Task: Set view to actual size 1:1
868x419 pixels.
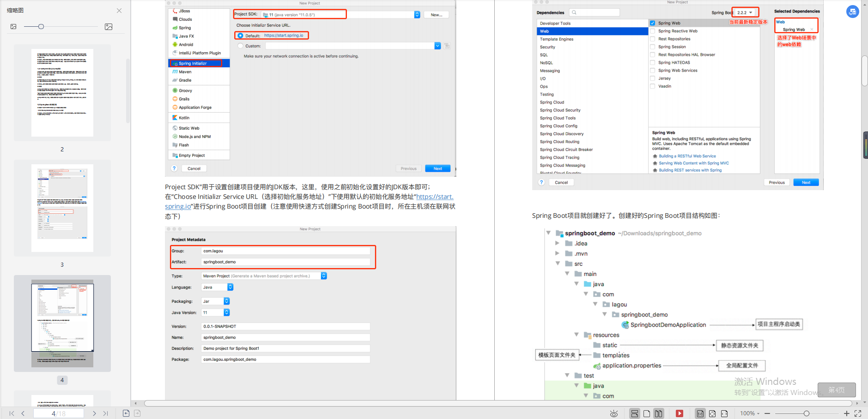Action: click(x=700, y=413)
